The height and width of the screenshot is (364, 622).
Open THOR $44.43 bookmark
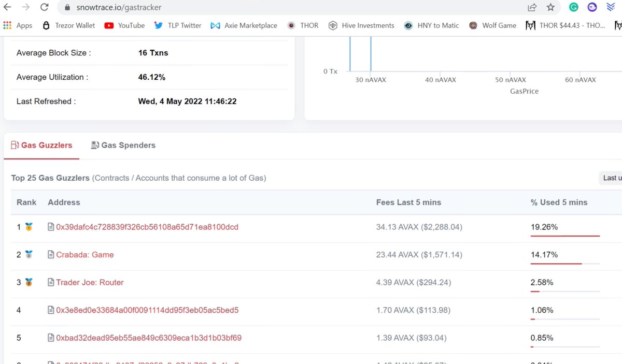[x=566, y=25]
